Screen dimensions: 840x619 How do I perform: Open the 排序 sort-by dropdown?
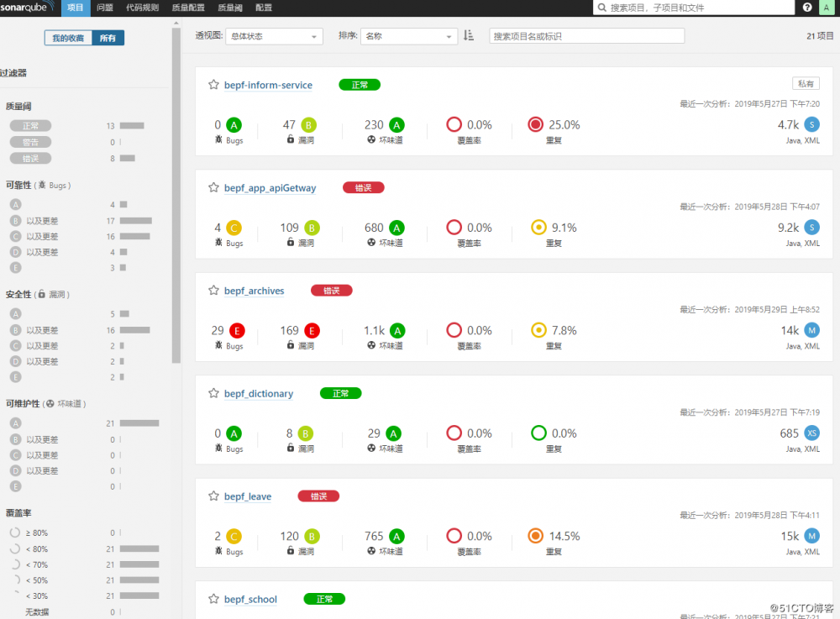409,35
